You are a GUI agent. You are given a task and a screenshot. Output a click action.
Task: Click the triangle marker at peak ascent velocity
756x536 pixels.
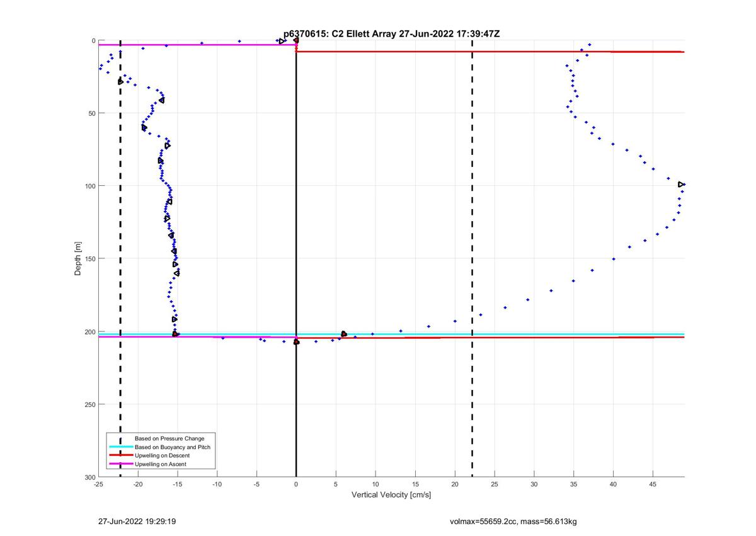681,185
